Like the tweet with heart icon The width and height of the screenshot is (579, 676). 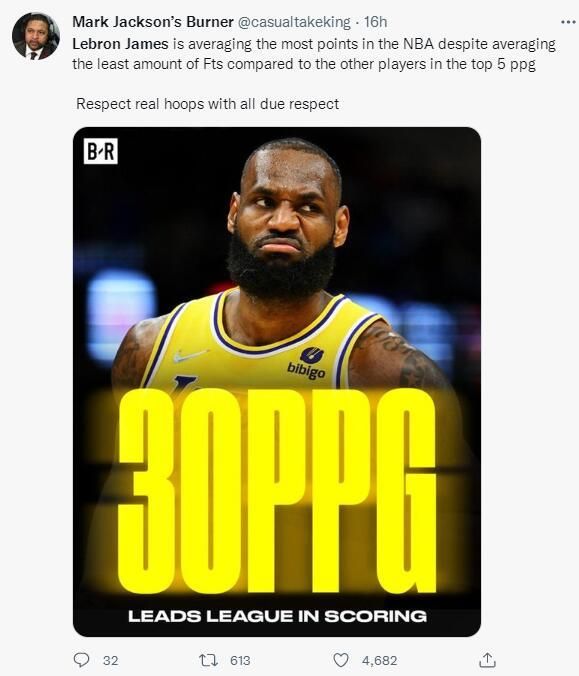[341, 660]
